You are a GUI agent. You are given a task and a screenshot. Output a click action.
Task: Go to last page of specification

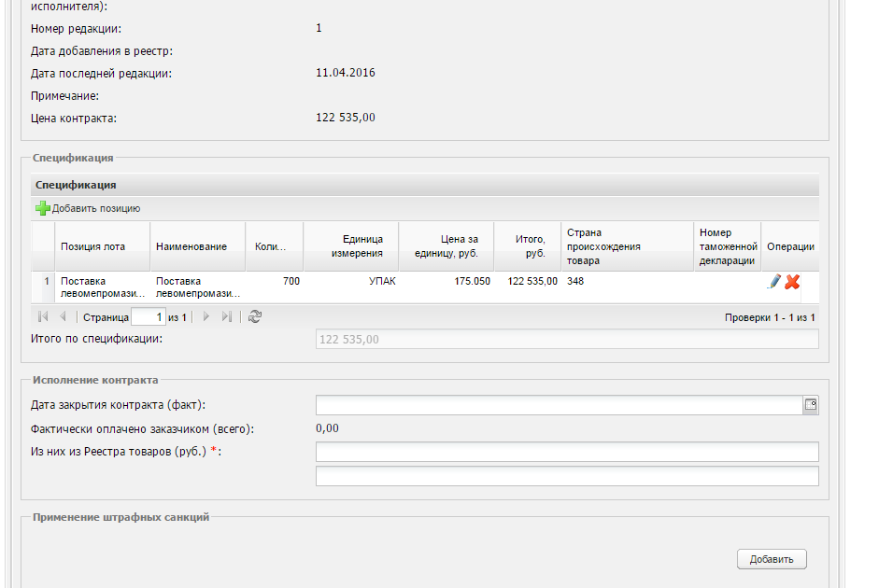tap(226, 317)
